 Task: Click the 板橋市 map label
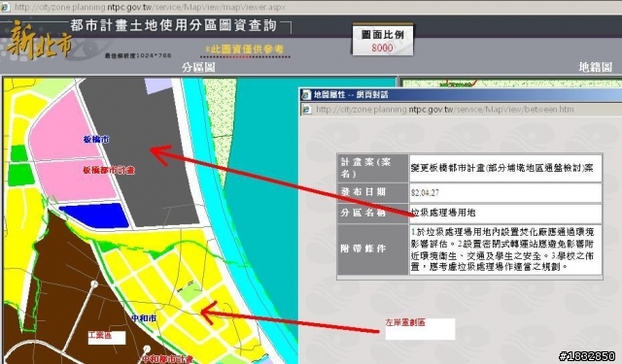(96, 140)
